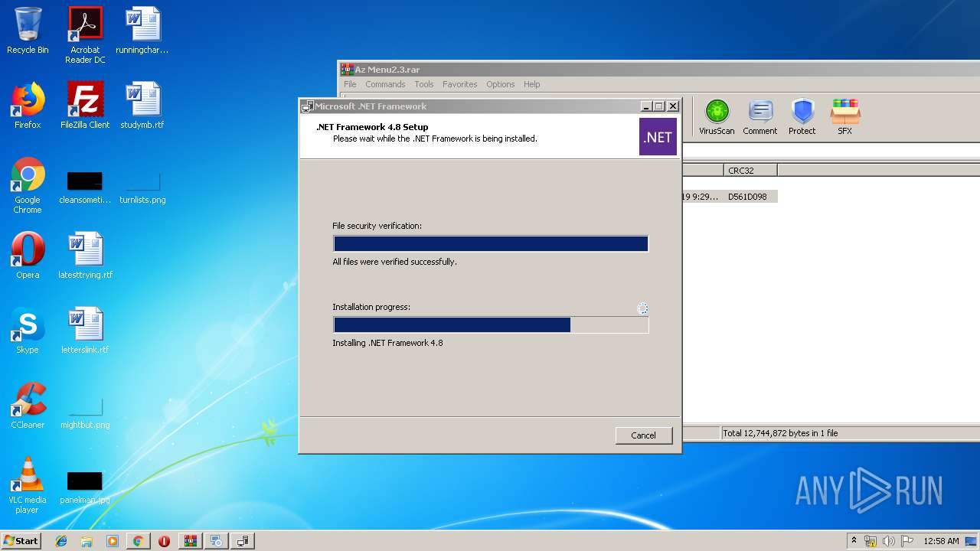The image size is (980, 551).
Task: Open the Commands menu in WinRAR
Action: 385,84
